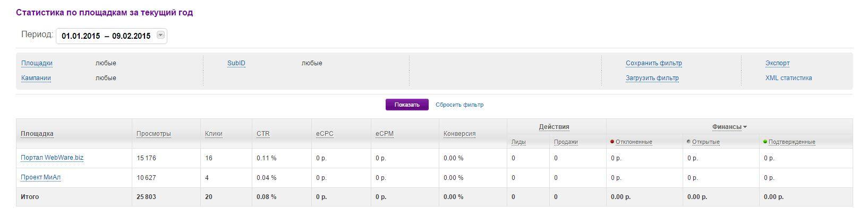Screen dimensions: 868x224
Task: Click the green Подтвержденные status dot
Action: 765,142
